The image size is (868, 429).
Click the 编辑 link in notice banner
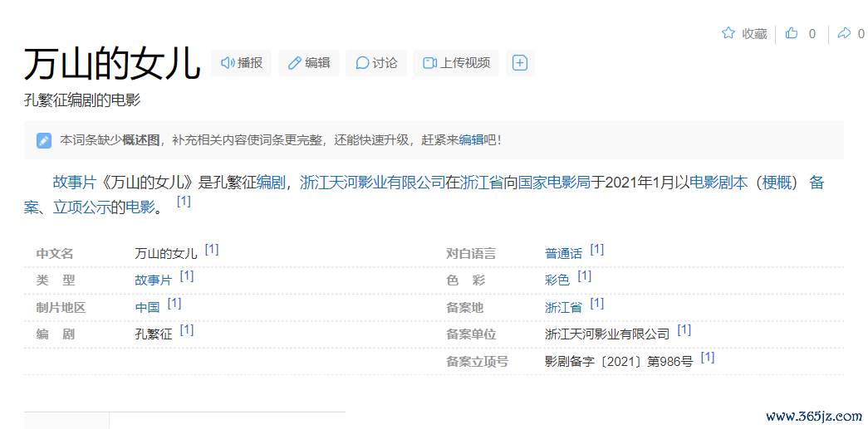tap(471, 140)
